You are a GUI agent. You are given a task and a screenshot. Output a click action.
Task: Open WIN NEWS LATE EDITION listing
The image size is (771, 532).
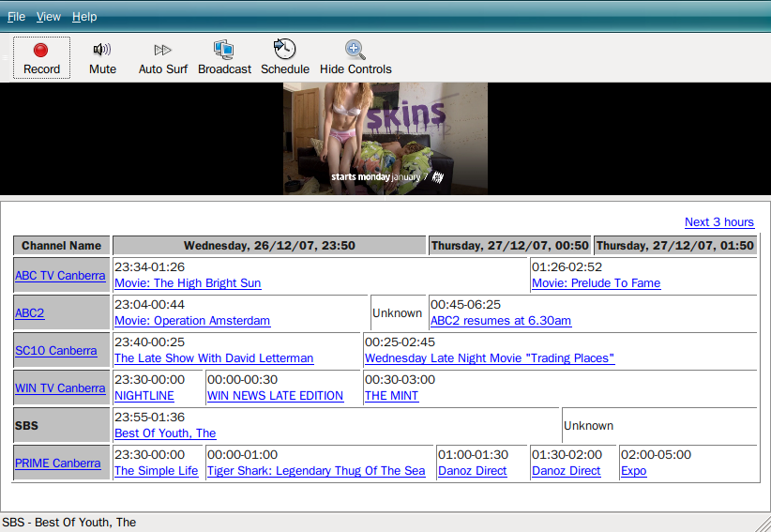tap(275, 396)
